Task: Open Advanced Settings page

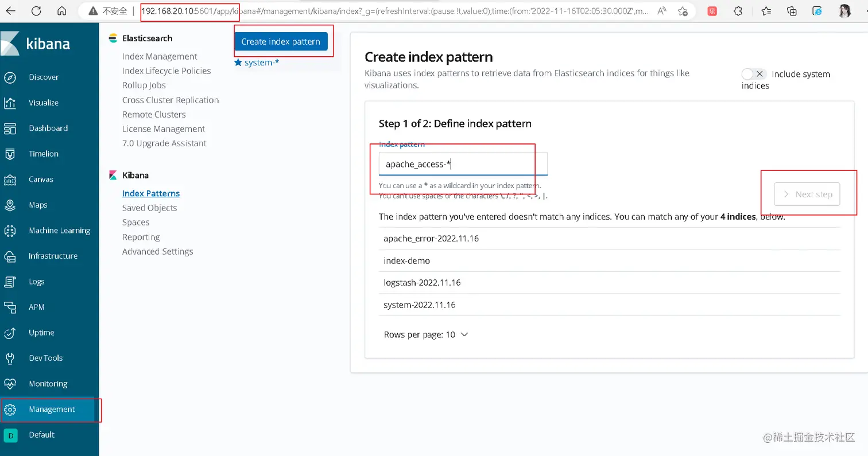Action: click(157, 252)
